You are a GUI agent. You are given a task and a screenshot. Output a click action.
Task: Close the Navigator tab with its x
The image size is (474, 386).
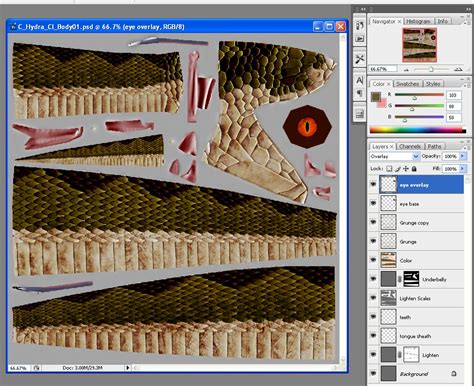[x=399, y=21]
